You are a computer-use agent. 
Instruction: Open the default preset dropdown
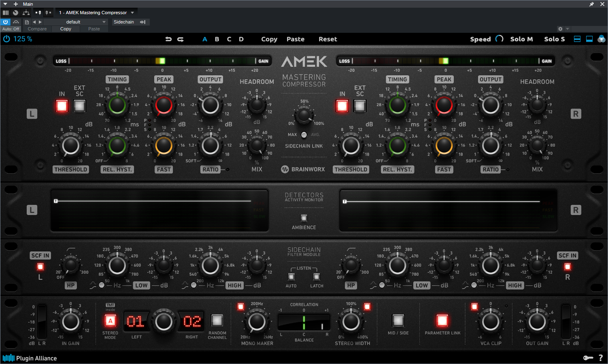pyautogui.click(x=76, y=22)
